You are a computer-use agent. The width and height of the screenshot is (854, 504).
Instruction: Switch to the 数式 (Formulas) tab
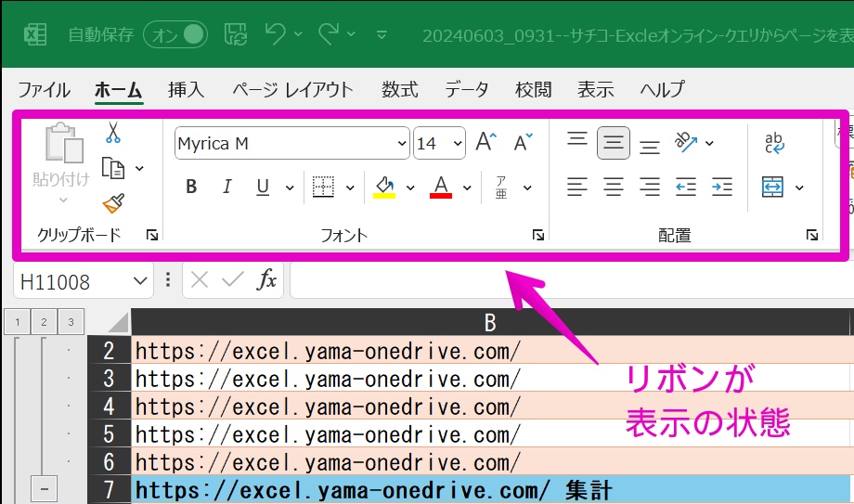tap(400, 89)
